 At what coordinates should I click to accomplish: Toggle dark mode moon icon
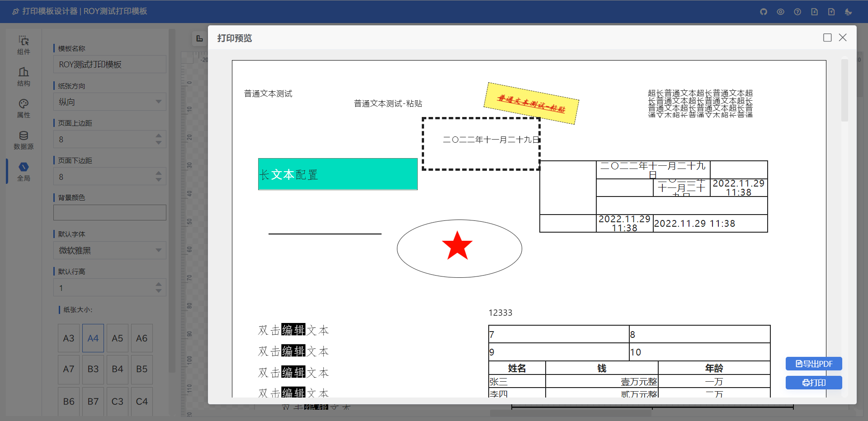848,12
